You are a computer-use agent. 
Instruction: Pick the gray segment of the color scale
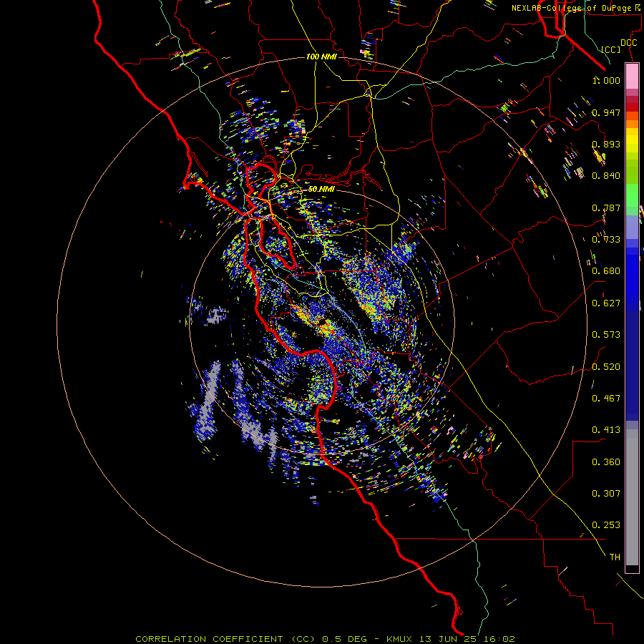[x=632, y=498]
